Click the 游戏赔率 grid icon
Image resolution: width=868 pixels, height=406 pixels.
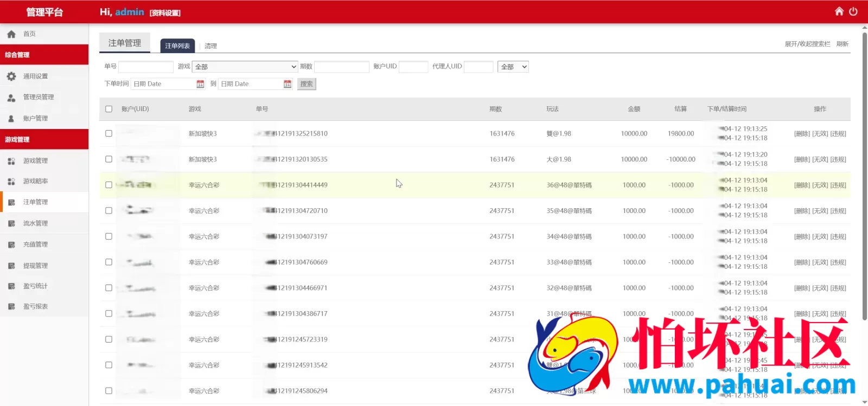(x=11, y=182)
